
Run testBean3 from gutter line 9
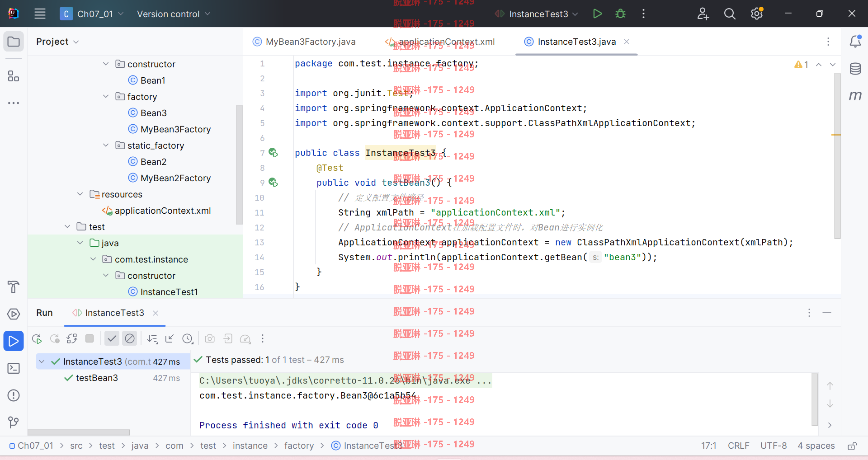coord(273,183)
